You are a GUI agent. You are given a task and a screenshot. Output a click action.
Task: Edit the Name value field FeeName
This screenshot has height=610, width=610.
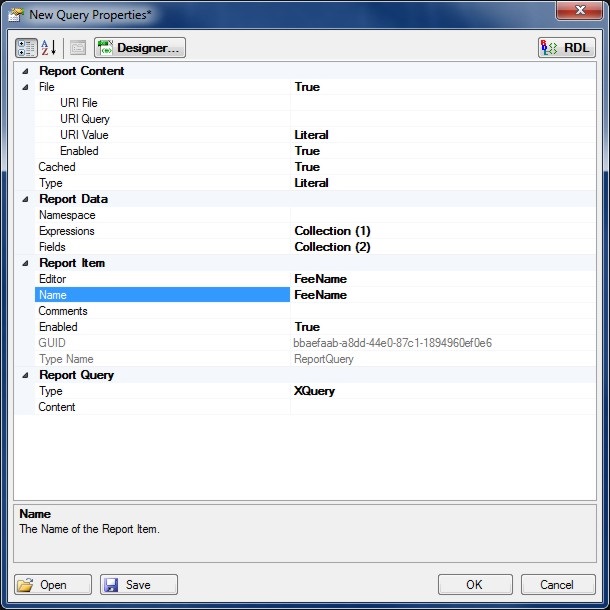440,295
